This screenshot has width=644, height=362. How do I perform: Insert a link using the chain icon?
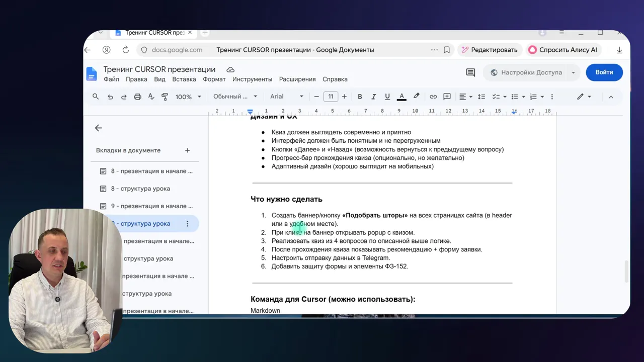(433, 97)
